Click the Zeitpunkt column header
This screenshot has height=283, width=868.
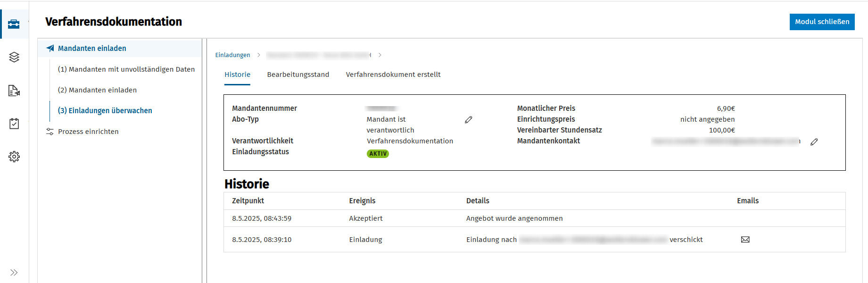click(x=248, y=201)
